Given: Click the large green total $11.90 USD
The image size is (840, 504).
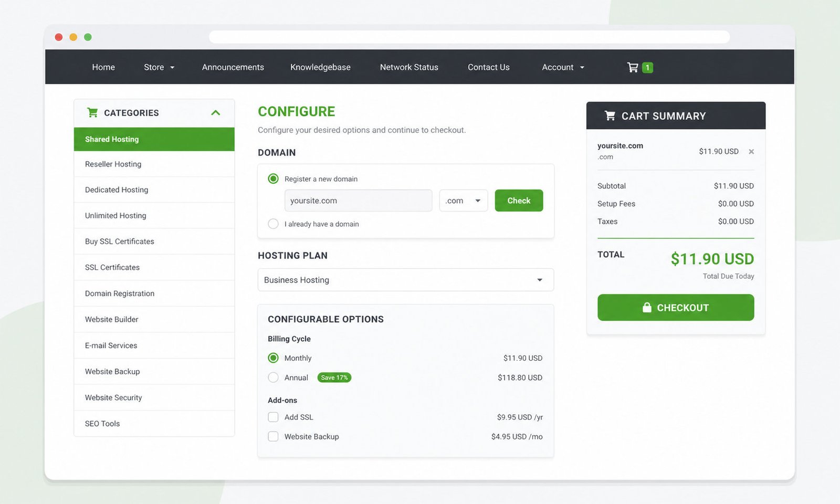Looking at the screenshot, I should (x=712, y=259).
